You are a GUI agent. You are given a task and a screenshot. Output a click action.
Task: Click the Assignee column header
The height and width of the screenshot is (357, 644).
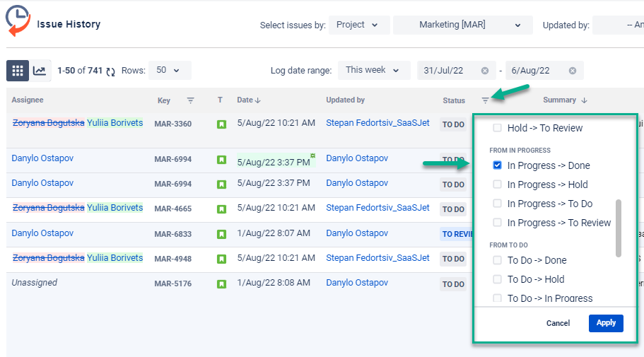point(28,100)
